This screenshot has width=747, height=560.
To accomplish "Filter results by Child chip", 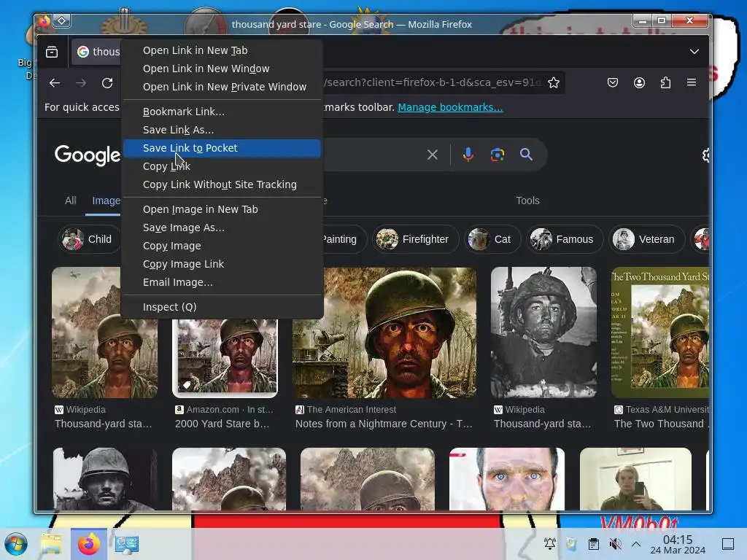I will (89, 239).
